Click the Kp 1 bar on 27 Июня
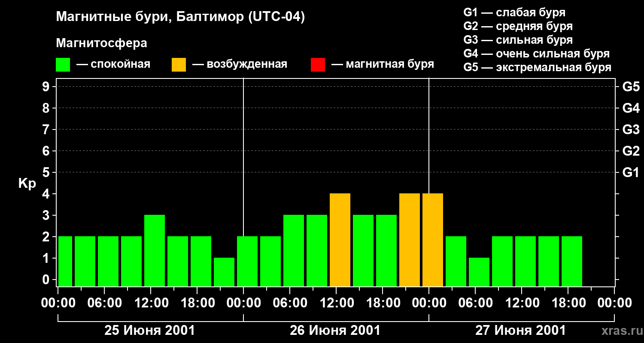Screen dimensions: 644x343 pyautogui.click(x=479, y=272)
